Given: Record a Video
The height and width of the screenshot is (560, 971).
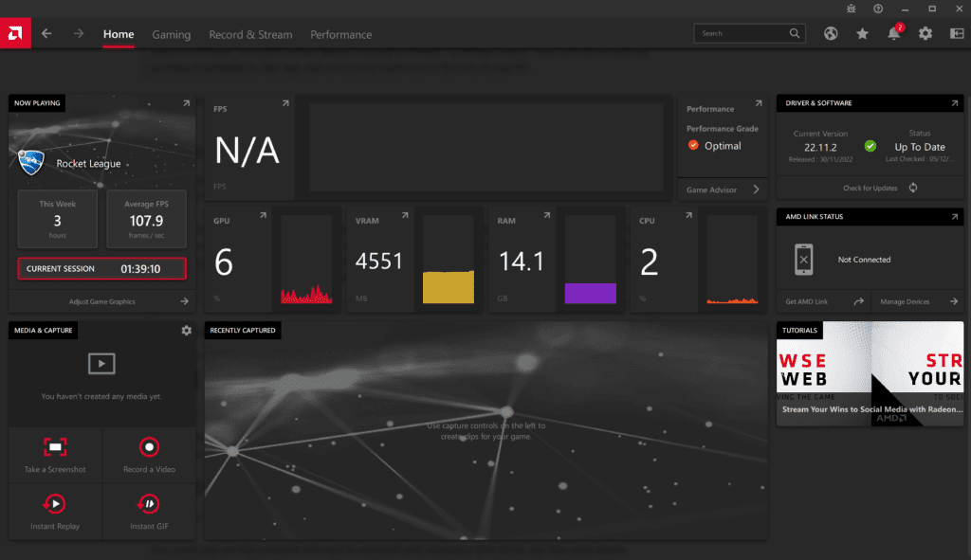Looking at the screenshot, I should tap(149, 455).
